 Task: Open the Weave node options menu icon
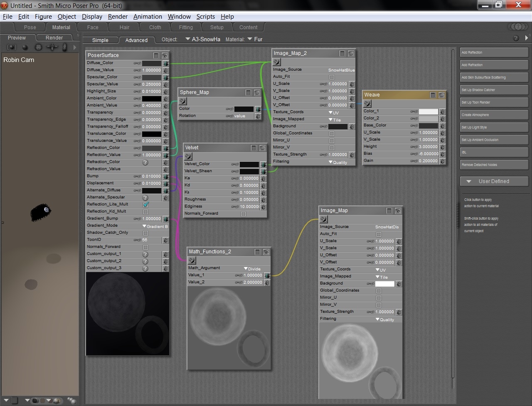433,94
